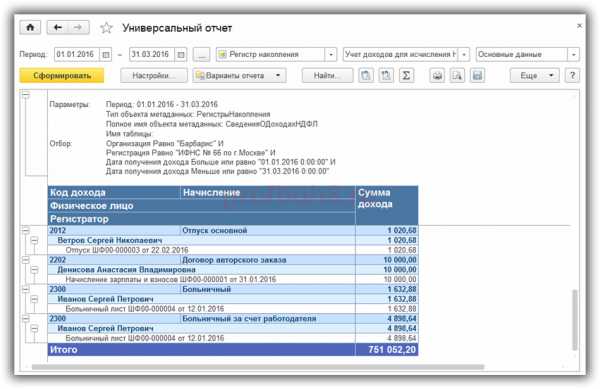Open calendar for start date 01.01.2016

pyautogui.click(x=106, y=55)
